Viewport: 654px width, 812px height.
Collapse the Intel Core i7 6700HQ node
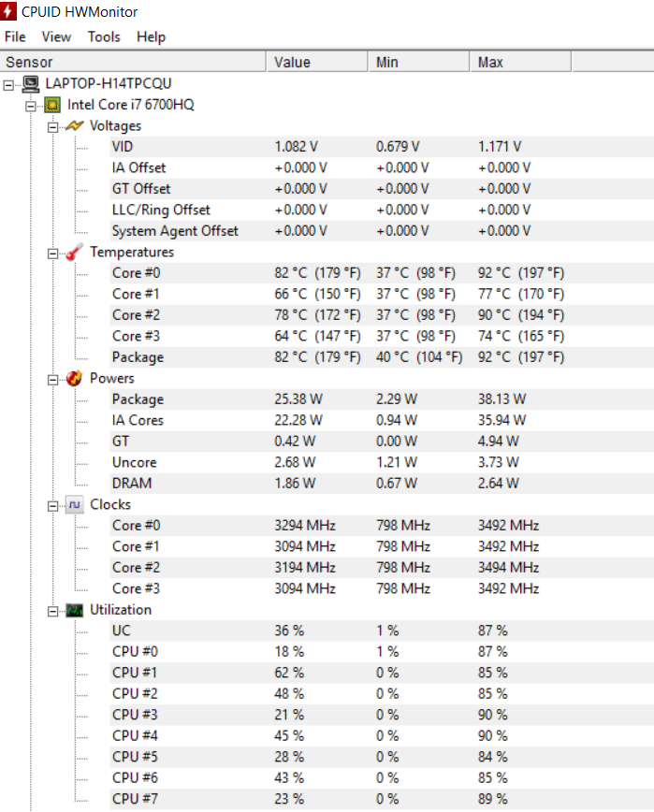coord(31,106)
